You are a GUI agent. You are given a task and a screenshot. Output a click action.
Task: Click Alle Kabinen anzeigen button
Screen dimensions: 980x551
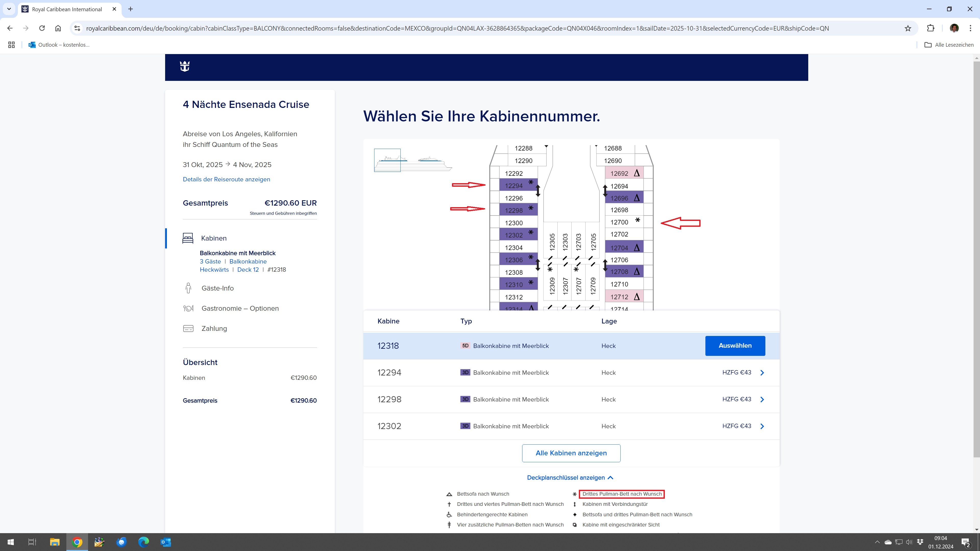click(571, 453)
